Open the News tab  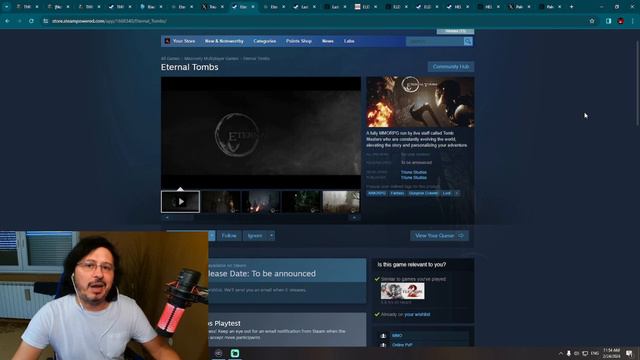tap(328, 41)
